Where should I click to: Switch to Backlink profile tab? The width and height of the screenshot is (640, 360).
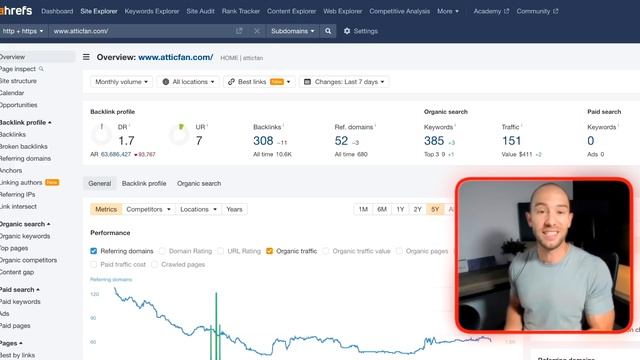(x=144, y=184)
